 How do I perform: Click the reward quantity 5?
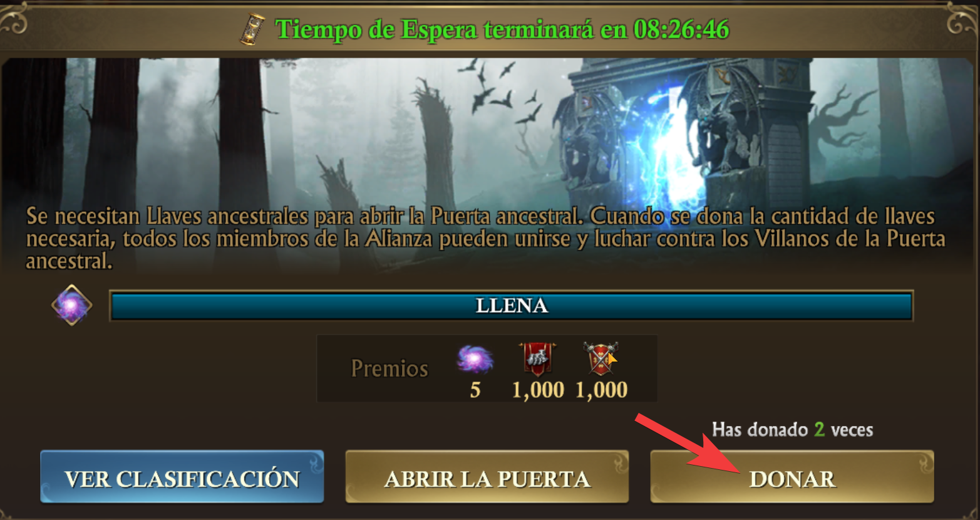tap(475, 390)
